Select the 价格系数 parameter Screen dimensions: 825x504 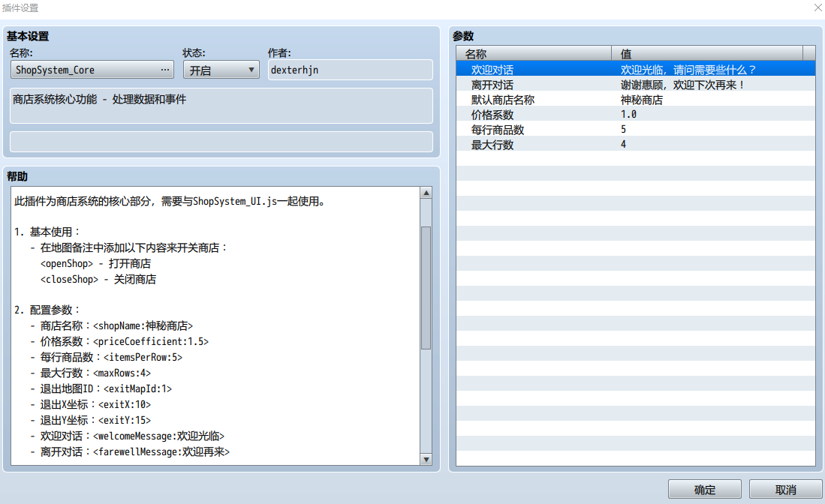636,115
